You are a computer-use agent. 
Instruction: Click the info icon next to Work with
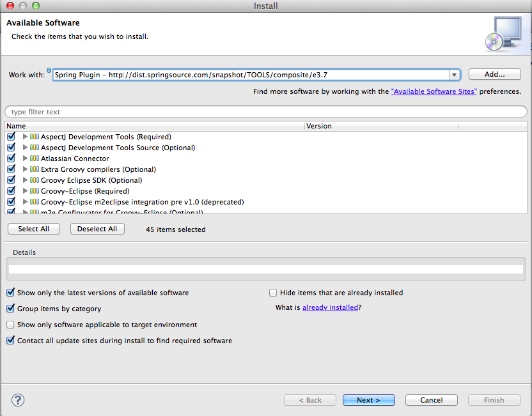pyautogui.click(x=49, y=70)
